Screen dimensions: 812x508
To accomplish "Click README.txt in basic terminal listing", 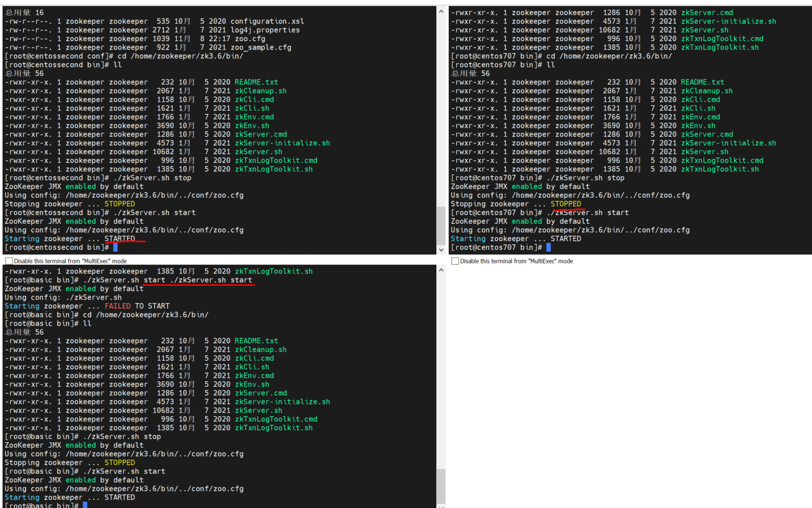I will pos(256,341).
